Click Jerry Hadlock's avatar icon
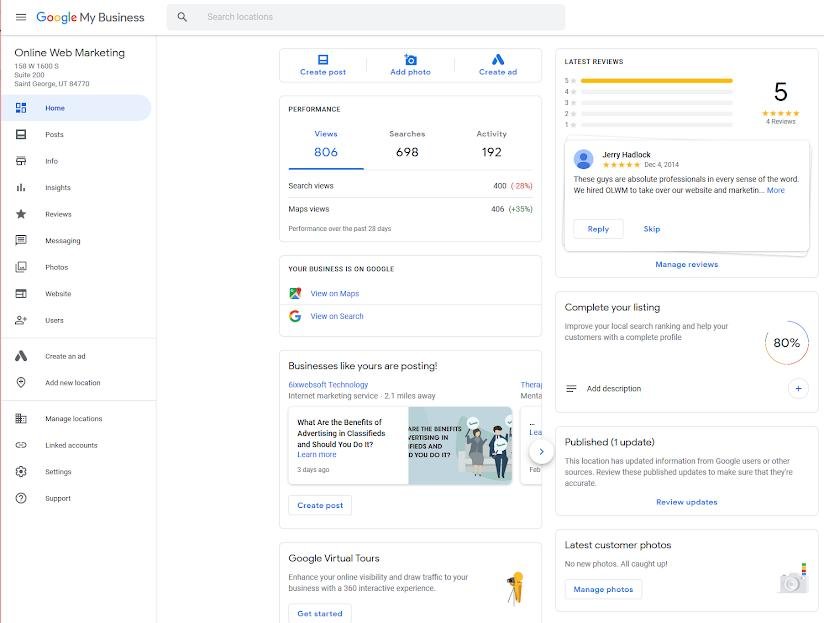This screenshot has height=623, width=824. pos(583,159)
